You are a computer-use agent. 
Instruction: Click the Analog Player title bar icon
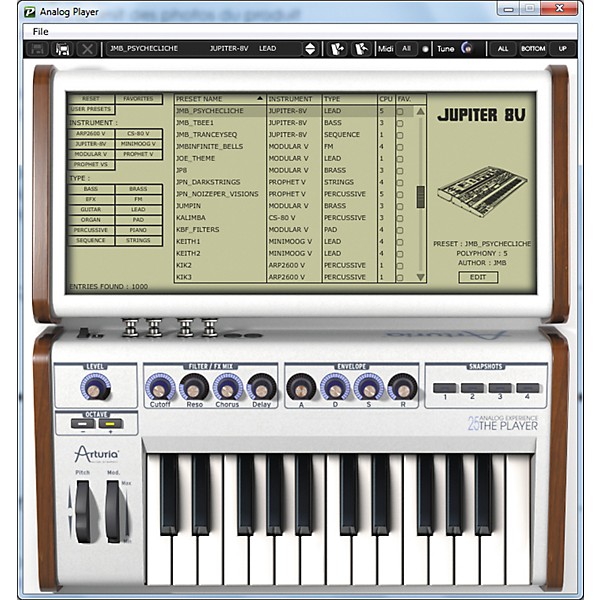(30, 12)
